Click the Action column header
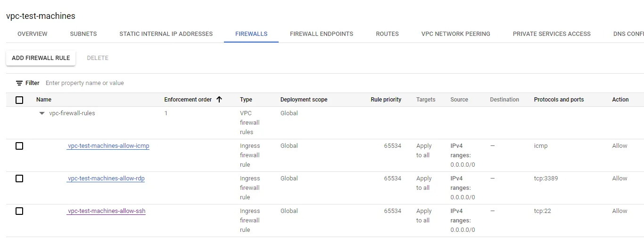This screenshot has height=238, width=644. (620, 100)
